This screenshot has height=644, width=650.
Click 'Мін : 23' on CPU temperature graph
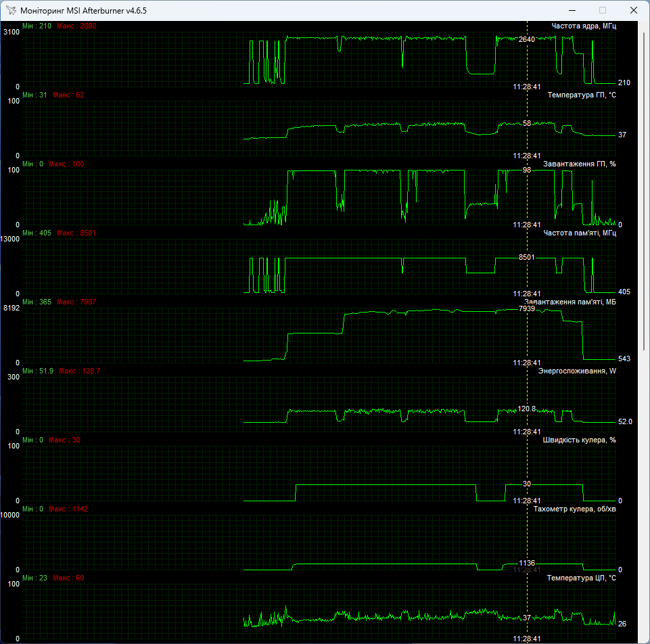[x=34, y=578]
